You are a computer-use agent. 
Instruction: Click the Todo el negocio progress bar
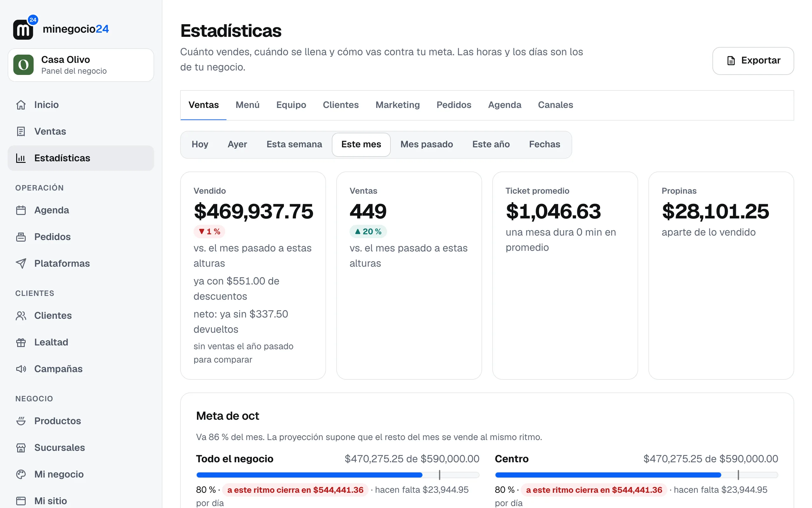(337, 475)
